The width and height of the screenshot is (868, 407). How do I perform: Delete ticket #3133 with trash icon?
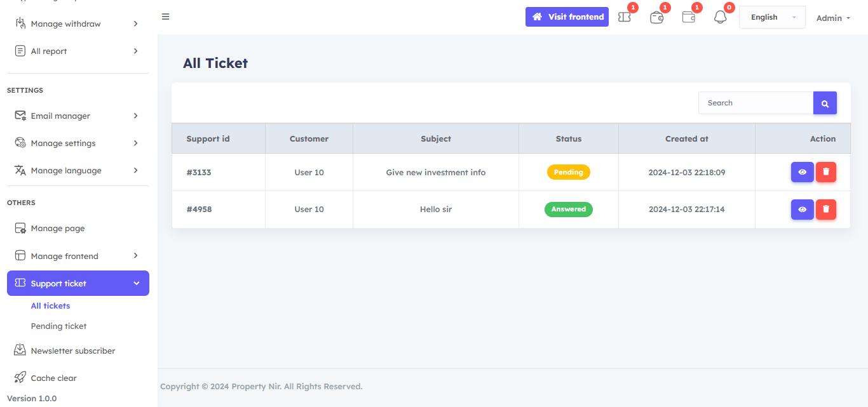(x=825, y=172)
